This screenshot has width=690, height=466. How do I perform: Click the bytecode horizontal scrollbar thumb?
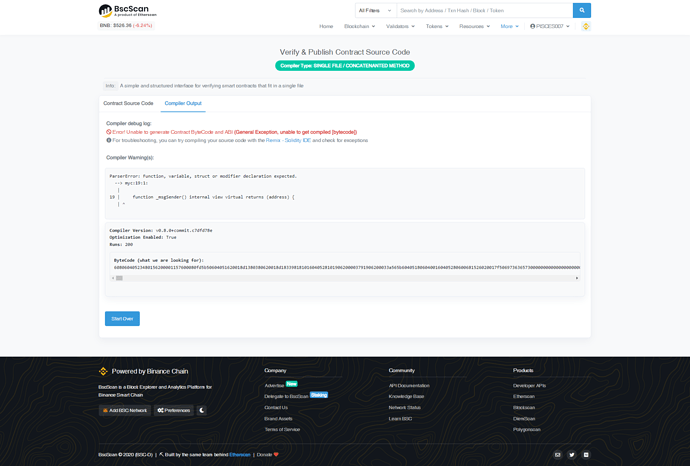click(119, 278)
